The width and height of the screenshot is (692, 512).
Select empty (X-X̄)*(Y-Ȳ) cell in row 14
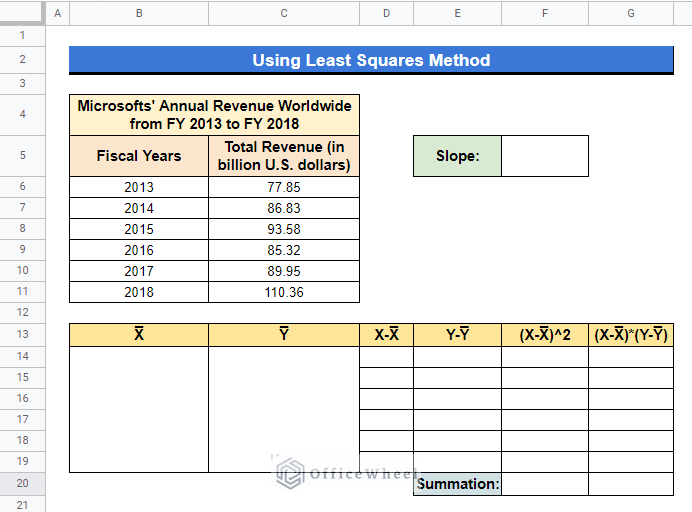(631, 357)
